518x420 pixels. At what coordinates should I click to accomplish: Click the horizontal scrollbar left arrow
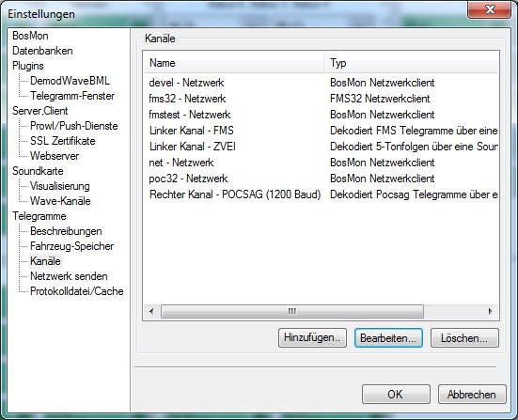tap(151, 311)
